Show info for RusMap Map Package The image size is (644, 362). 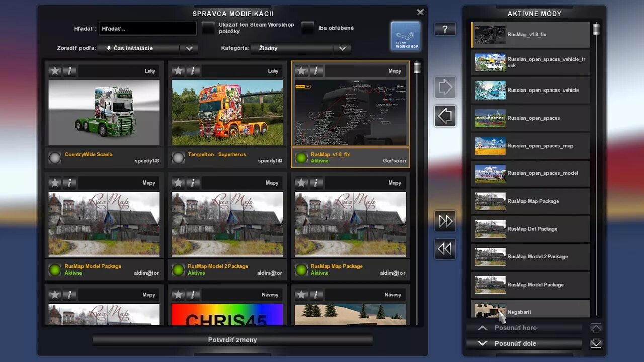[316, 183]
